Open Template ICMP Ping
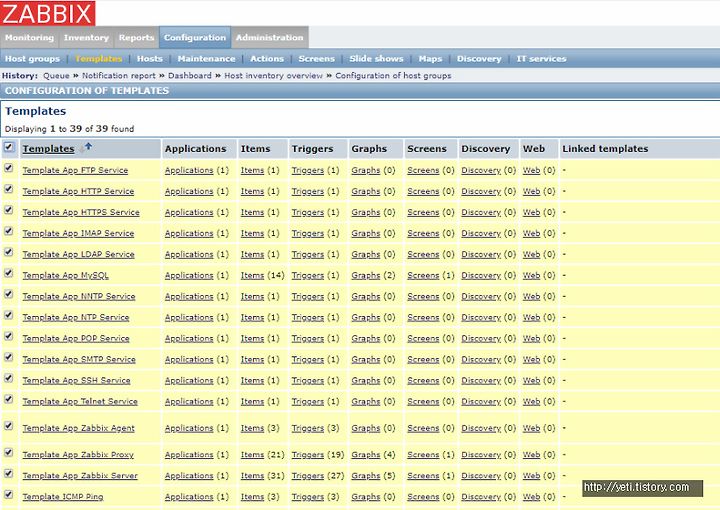This screenshot has width=720, height=510. [63, 497]
